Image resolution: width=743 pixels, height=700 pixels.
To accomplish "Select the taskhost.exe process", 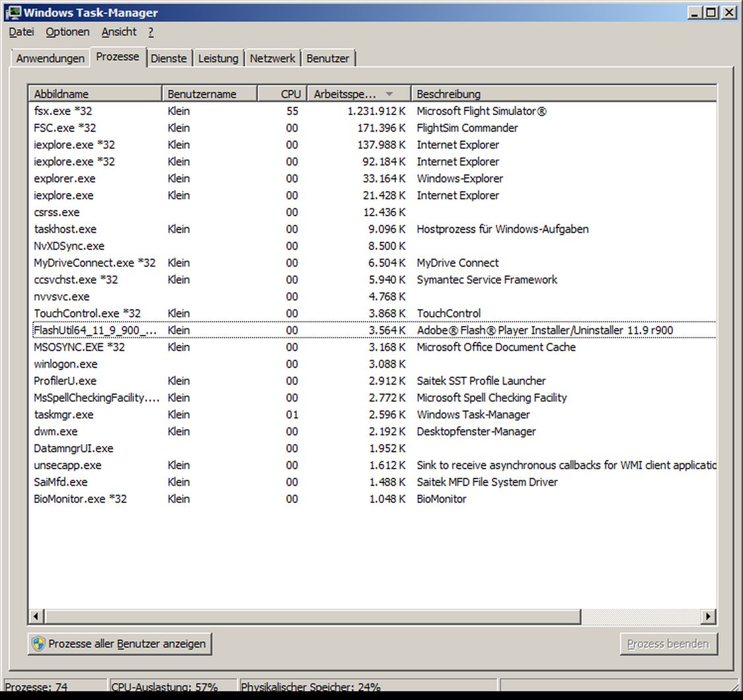I will [372, 229].
